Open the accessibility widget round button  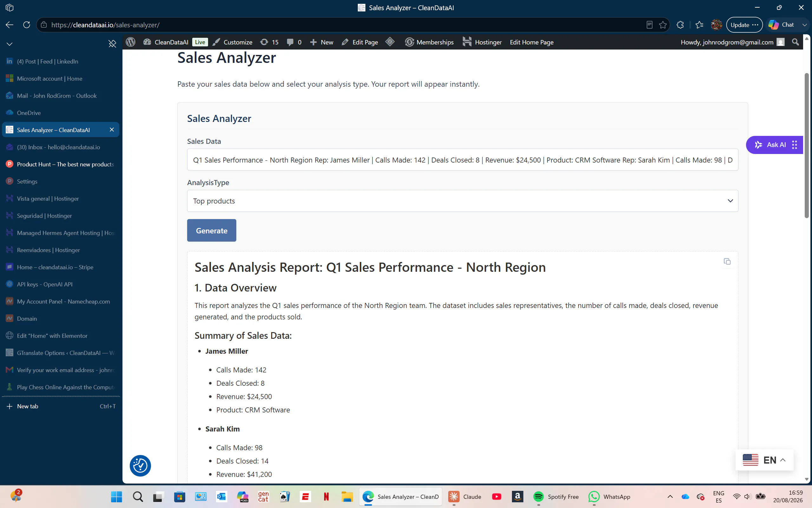pyautogui.click(x=140, y=466)
